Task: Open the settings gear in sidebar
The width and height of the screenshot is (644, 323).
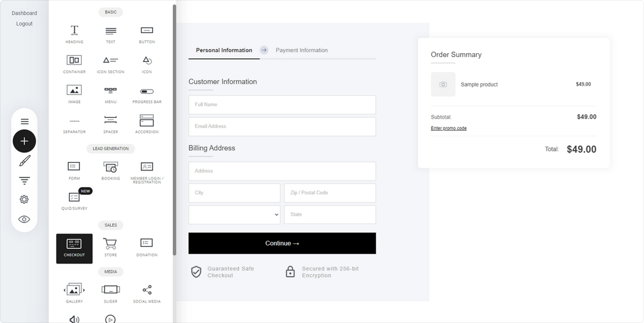Action: click(25, 199)
